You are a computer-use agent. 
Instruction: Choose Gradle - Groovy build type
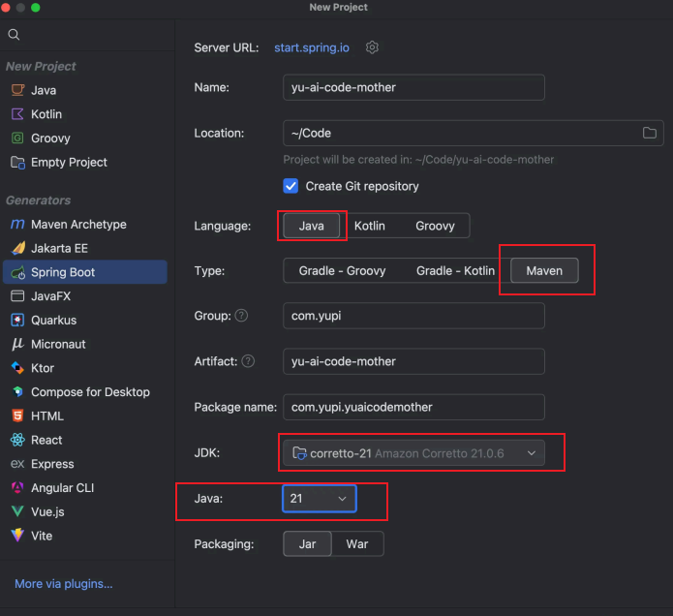coord(342,271)
